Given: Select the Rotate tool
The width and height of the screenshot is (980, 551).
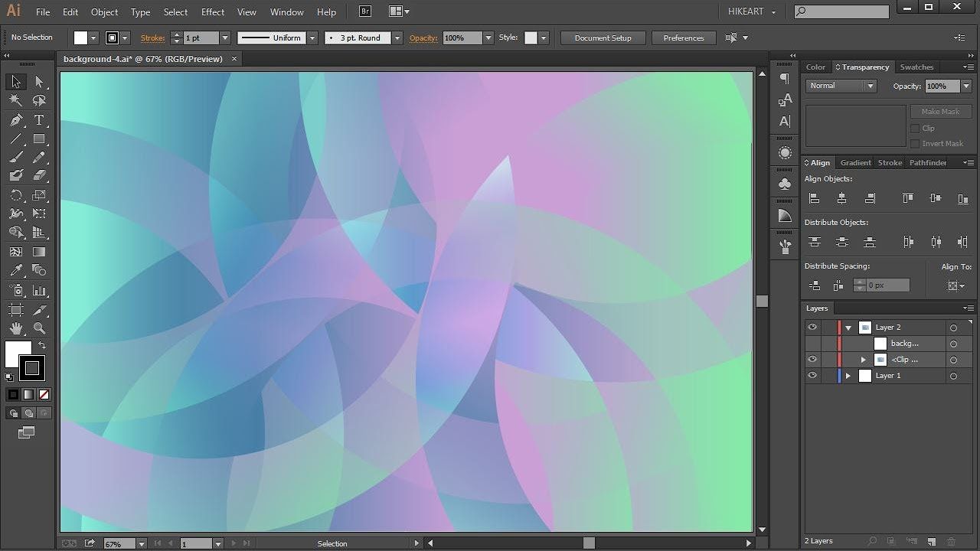Looking at the screenshot, I should pyautogui.click(x=16, y=195).
